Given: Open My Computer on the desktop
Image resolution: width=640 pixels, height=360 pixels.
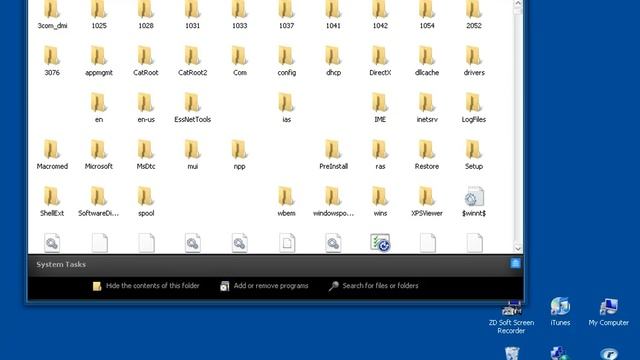Looking at the screenshot, I should coord(609,312).
